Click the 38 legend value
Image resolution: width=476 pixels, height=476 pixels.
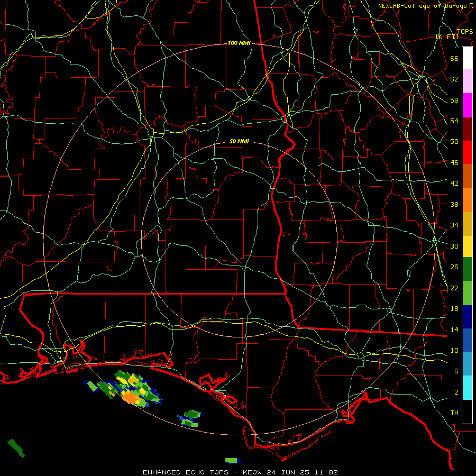click(454, 204)
